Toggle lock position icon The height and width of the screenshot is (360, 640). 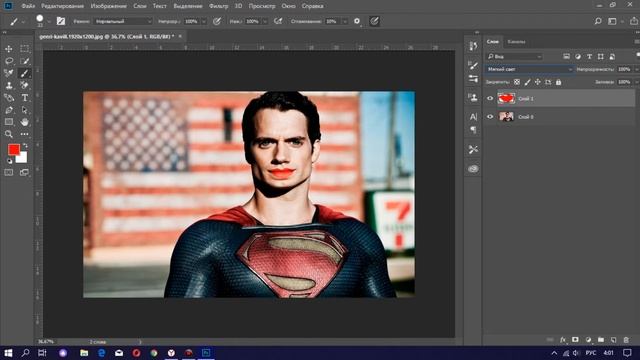click(x=538, y=82)
